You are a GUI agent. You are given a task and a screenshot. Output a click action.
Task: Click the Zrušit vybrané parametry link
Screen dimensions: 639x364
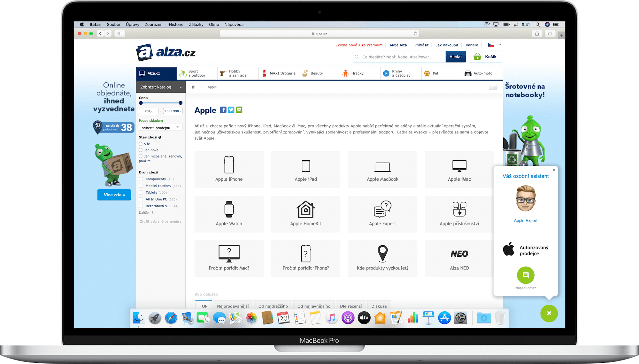(160, 221)
